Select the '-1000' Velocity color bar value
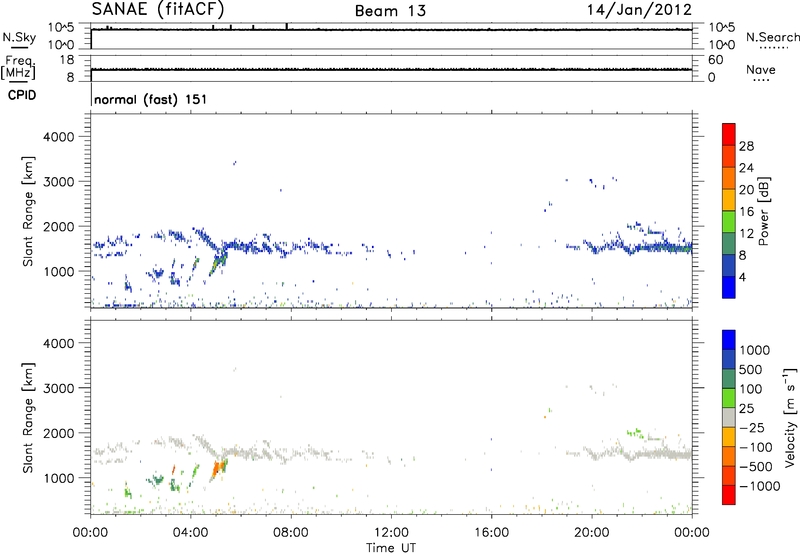800x554 pixels. point(760,486)
